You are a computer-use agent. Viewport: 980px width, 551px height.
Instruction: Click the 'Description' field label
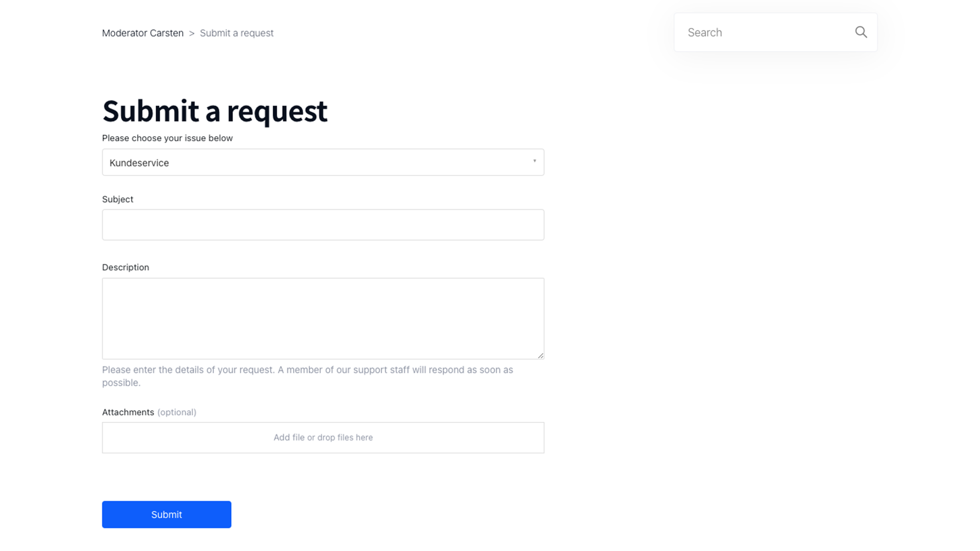[x=126, y=267]
